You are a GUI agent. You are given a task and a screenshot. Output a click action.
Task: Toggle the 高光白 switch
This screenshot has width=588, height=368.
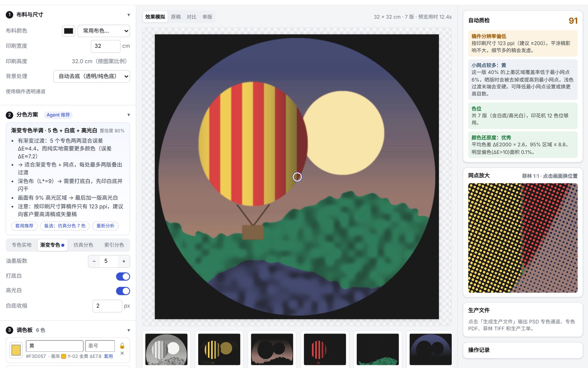[x=123, y=291]
